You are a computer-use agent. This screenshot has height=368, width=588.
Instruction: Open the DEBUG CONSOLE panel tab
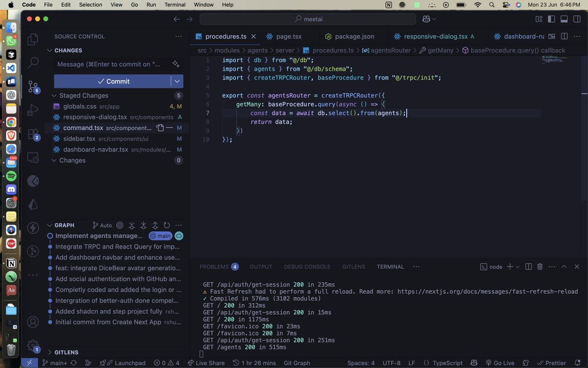click(307, 266)
